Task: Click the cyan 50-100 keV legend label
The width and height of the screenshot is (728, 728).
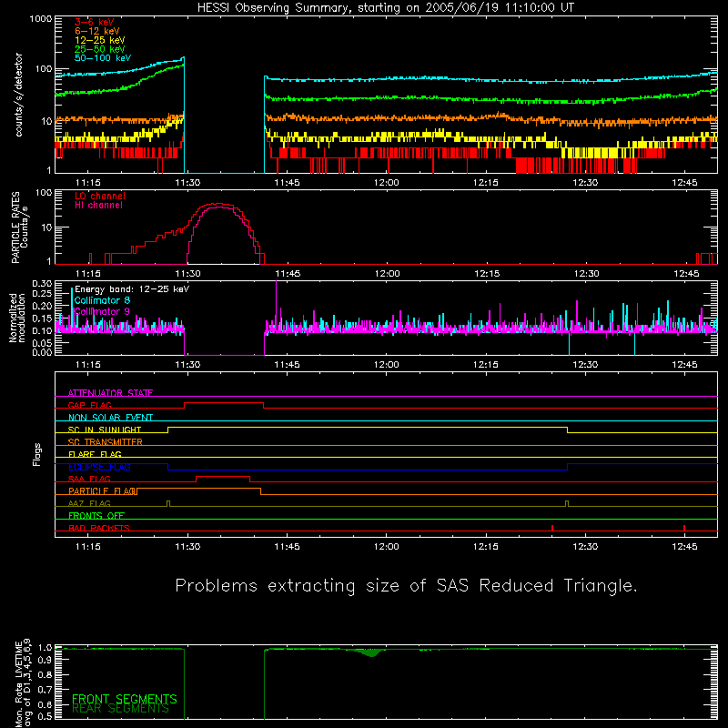Action: tap(103, 58)
